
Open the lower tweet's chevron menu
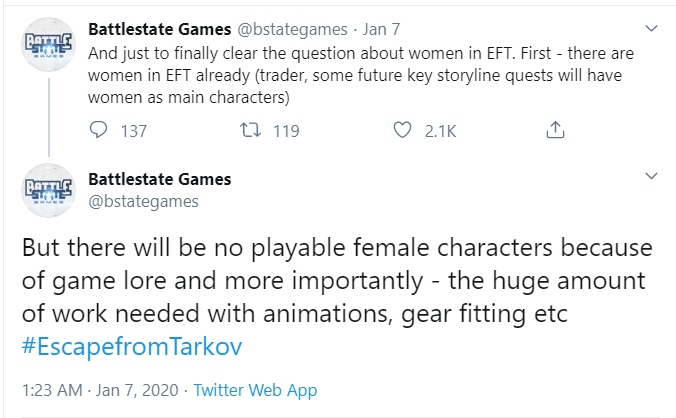652,177
